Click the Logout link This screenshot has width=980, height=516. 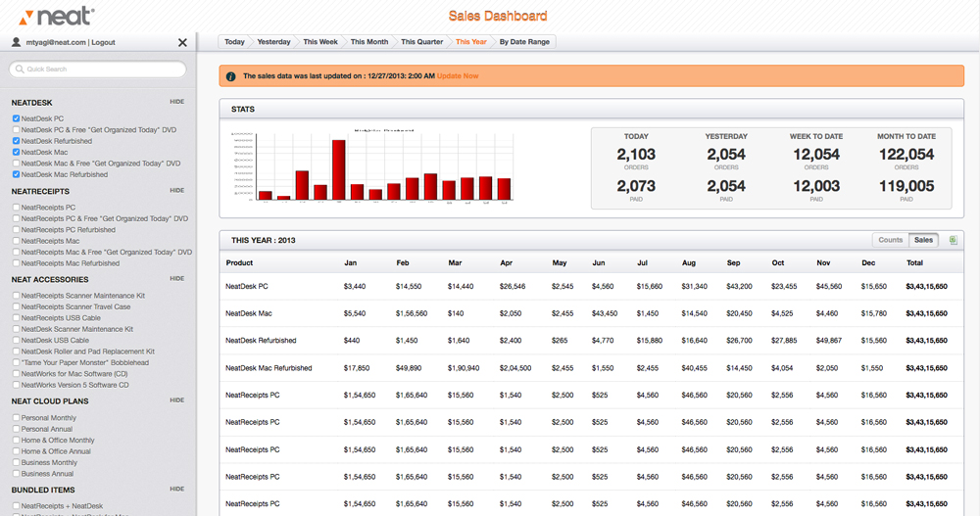(x=103, y=42)
